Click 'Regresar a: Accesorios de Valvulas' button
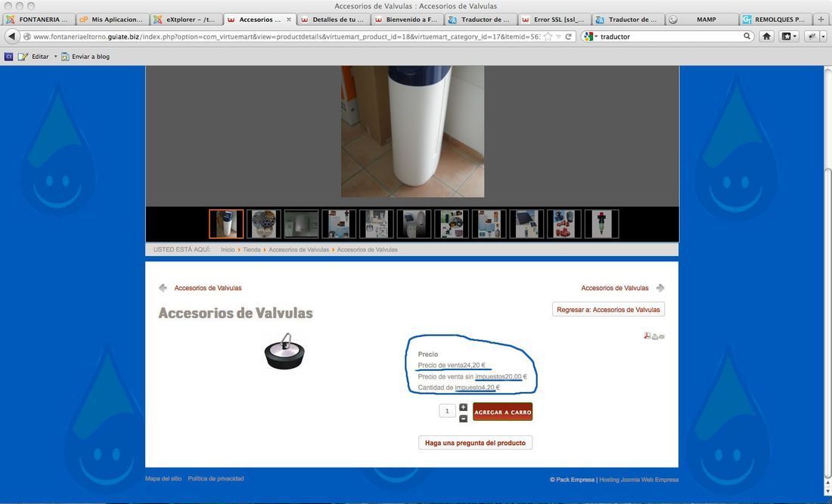832x504 pixels. 608,310
